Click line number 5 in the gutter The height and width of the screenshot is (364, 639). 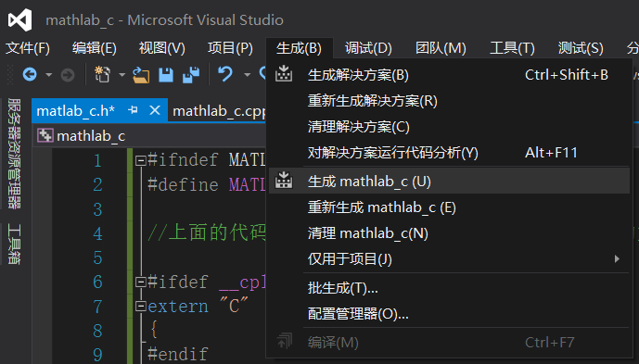97,257
